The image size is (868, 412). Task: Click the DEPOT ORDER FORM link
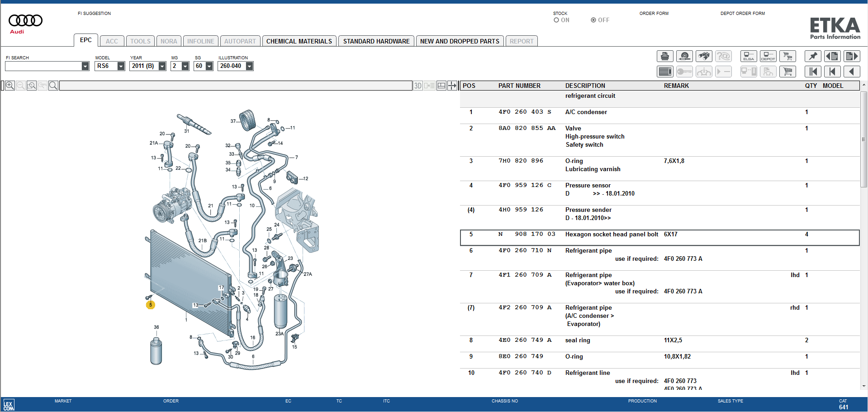pos(742,14)
